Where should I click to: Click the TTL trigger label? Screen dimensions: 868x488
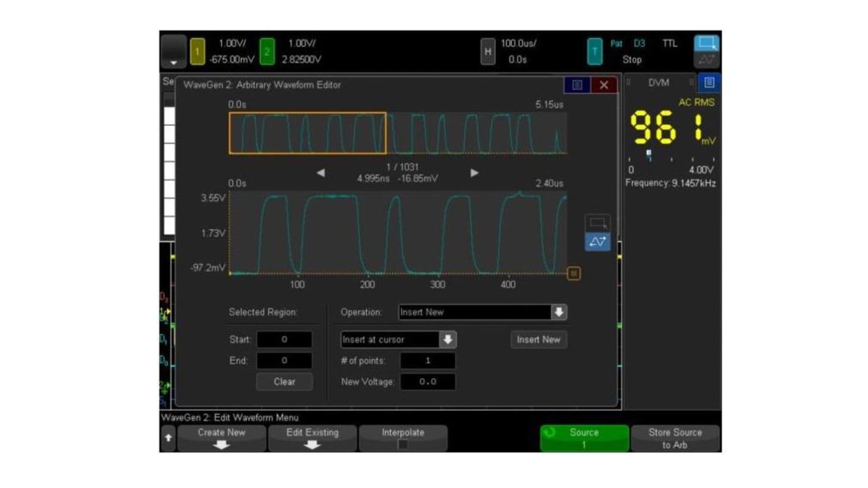pos(670,43)
